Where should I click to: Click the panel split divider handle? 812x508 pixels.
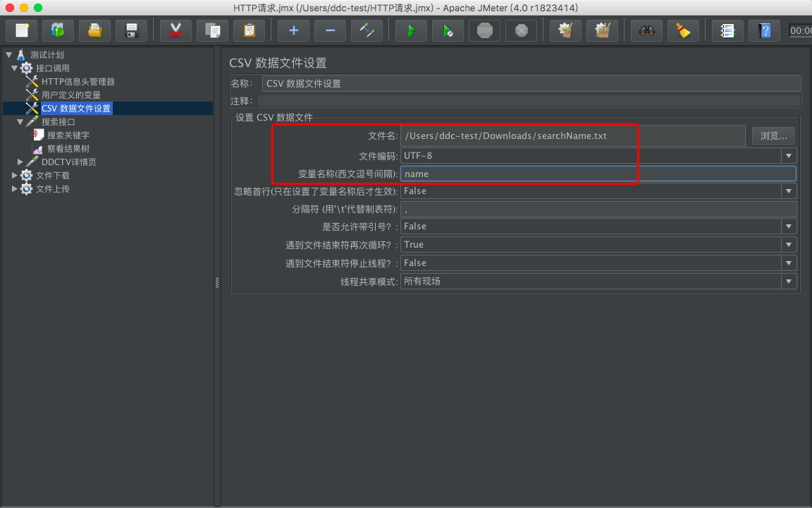[217, 282]
